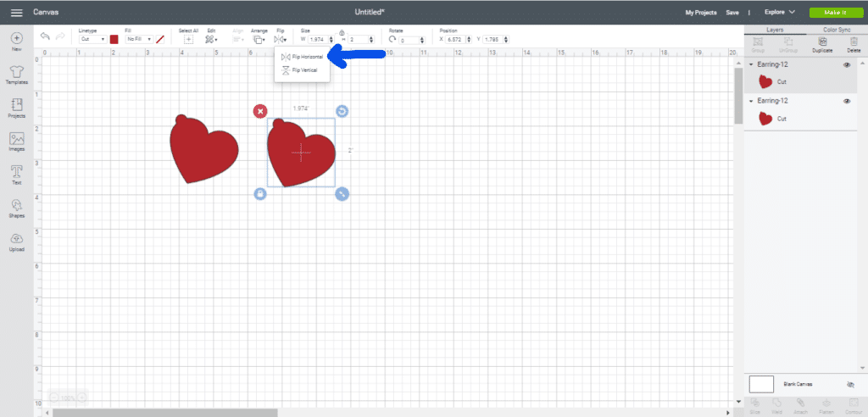The image size is (868, 417).
Task: Toggle the Blank Canvas visibility
Action: [850, 384]
